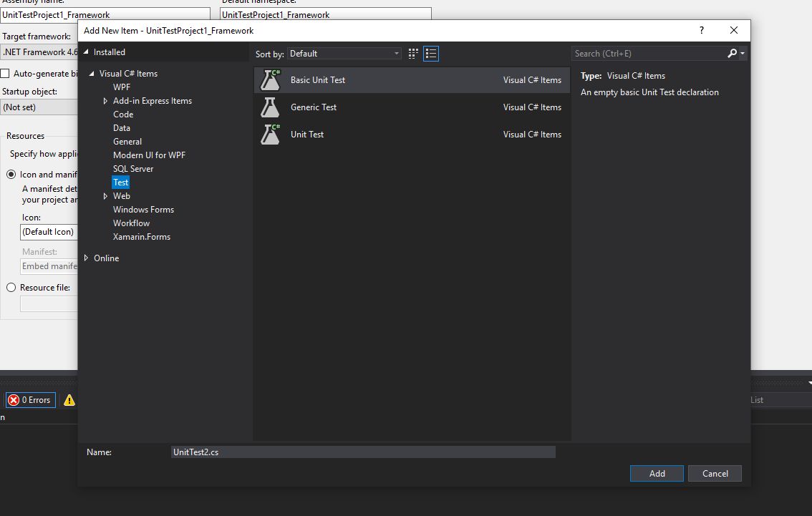This screenshot has height=516, width=812.
Task: Click the Default namespace text field
Action: pos(325,14)
